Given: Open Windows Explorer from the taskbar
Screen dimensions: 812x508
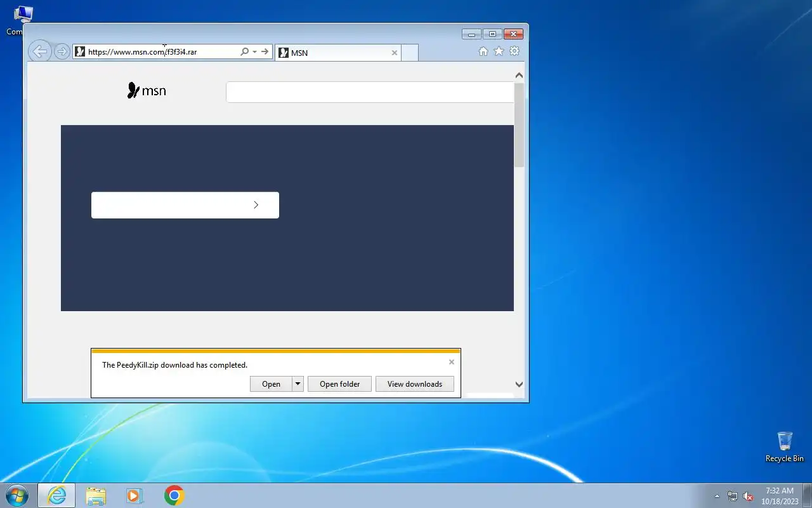Looking at the screenshot, I should pyautogui.click(x=96, y=495).
